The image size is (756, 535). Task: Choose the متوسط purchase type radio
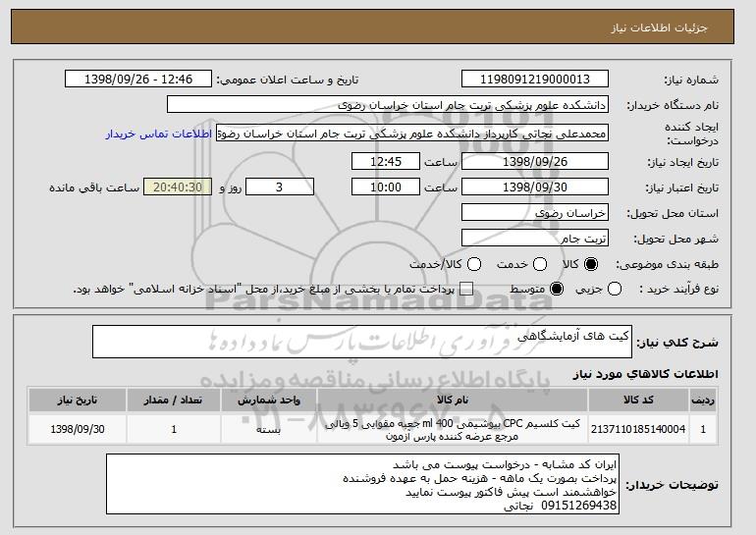click(557, 289)
